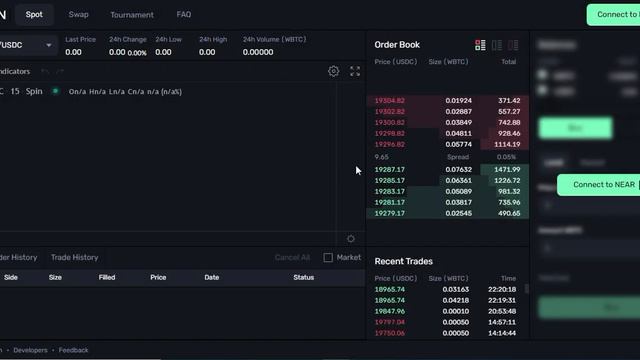Click the total 1114.19 in order book
Image resolution: width=640 pixels, height=360 pixels.
507,144
